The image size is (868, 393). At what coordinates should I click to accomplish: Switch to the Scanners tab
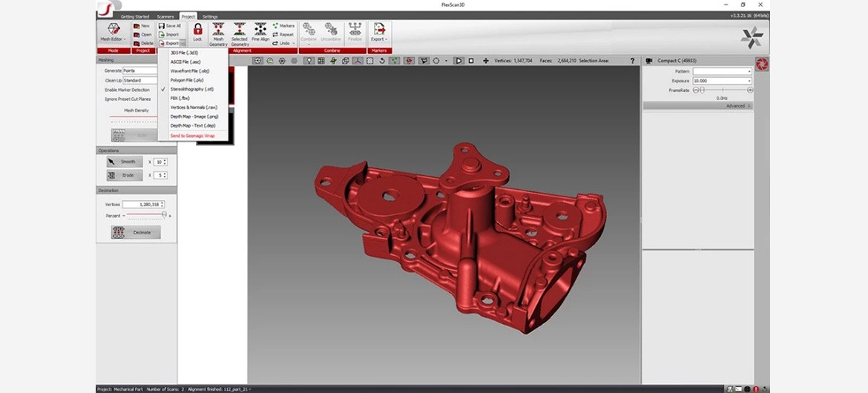pyautogui.click(x=165, y=16)
